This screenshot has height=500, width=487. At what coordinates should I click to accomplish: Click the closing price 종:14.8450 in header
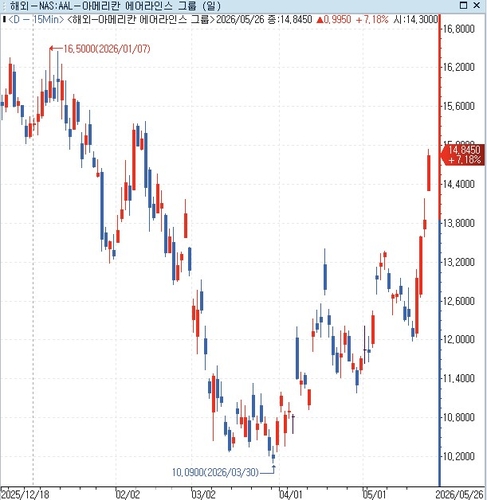tap(290, 20)
